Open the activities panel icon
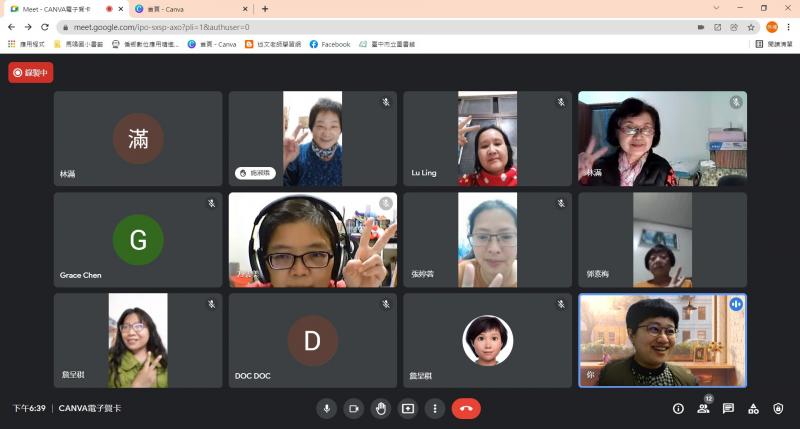This screenshot has height=429, width=800. coord(753,408)
